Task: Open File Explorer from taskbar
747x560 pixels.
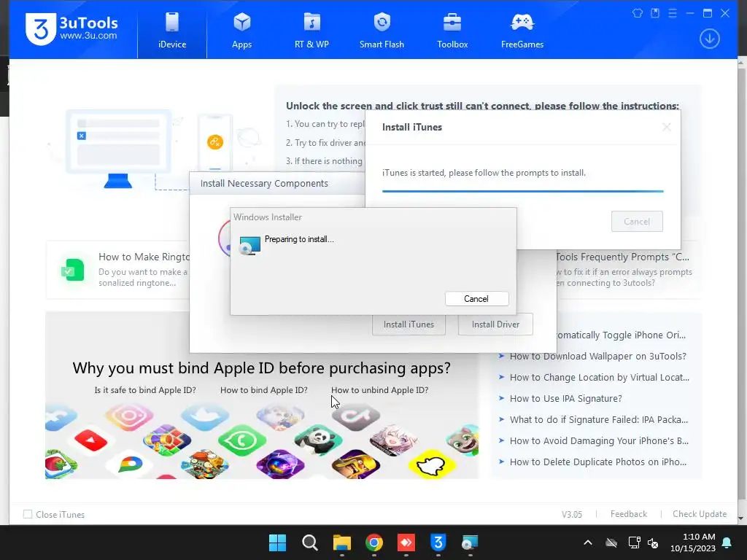Action: [x=341, y=542]
